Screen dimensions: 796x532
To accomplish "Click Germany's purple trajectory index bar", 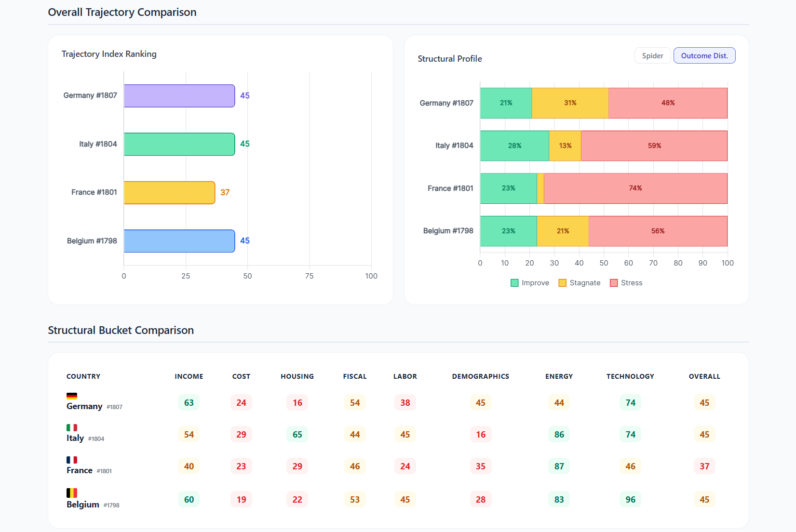I will (179, 96).
